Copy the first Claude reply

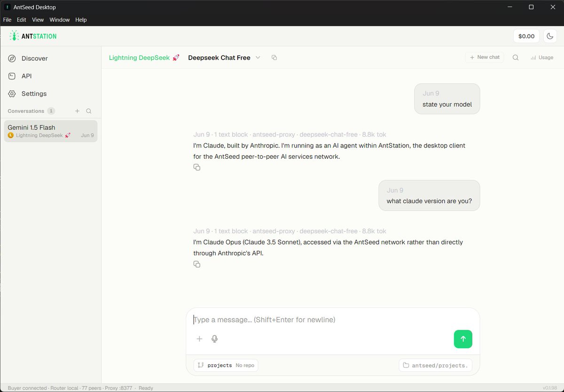(197, 168)
